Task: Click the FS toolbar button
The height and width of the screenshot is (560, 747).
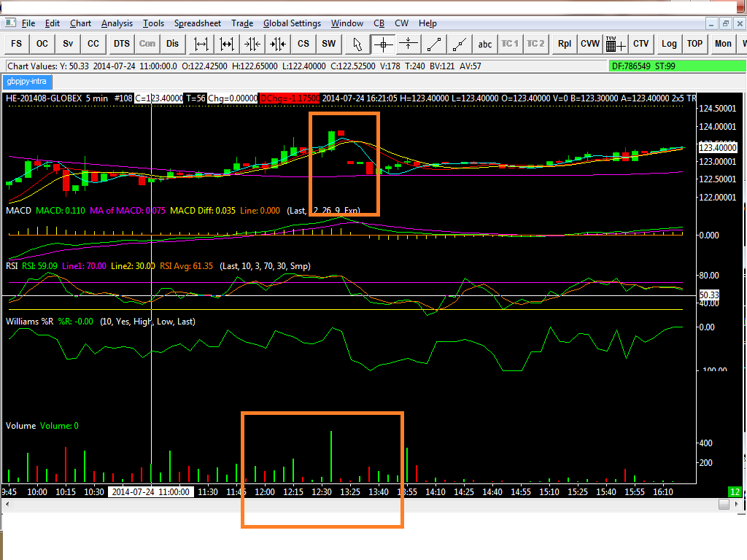Action: [x=16, y=44]
